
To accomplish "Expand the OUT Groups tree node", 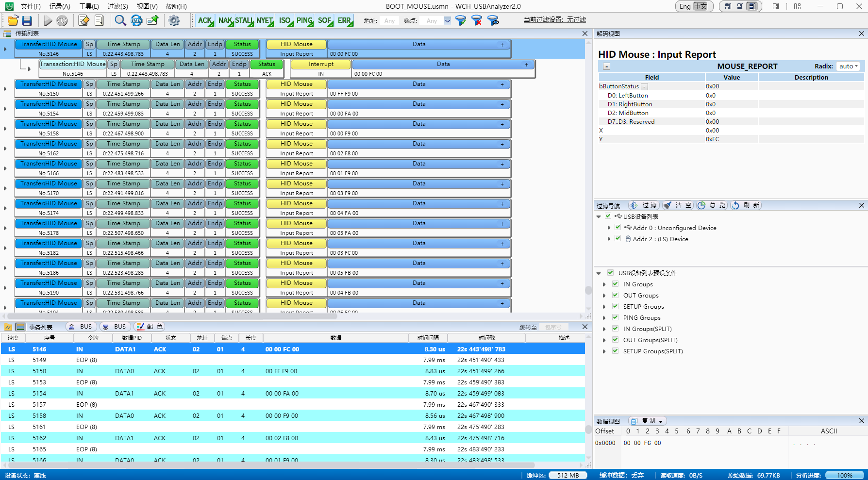I will coord(604,296).
